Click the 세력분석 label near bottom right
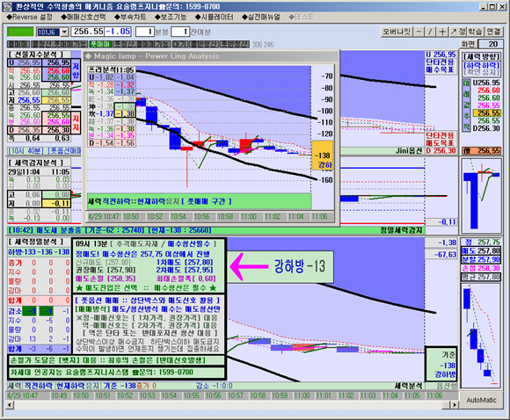This screenshot has width=510, height=420. point(408,386)
